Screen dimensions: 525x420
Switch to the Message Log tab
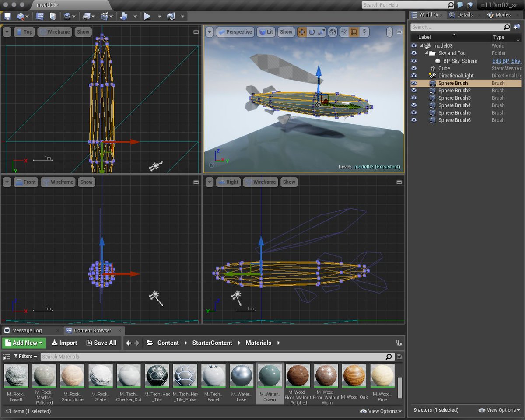point(27,330)
